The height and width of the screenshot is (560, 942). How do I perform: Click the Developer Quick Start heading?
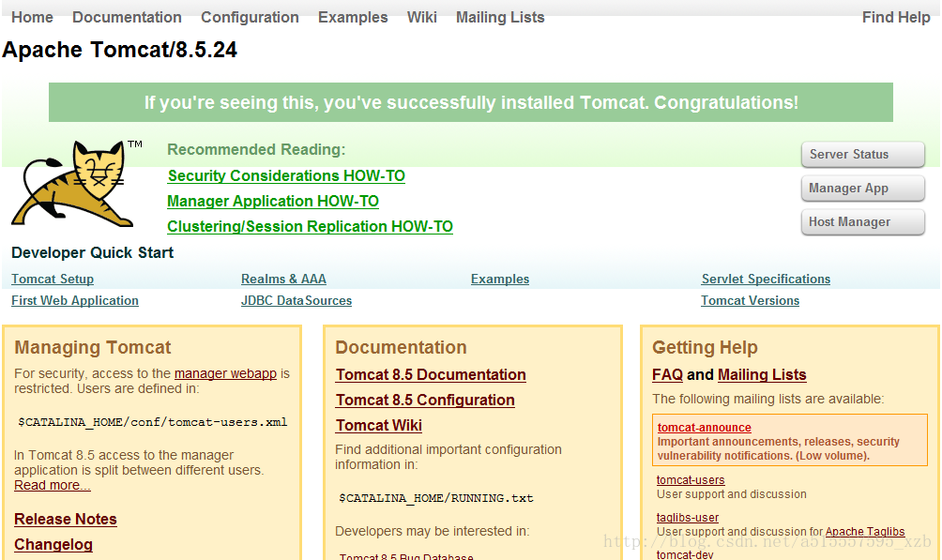[93, 253]
